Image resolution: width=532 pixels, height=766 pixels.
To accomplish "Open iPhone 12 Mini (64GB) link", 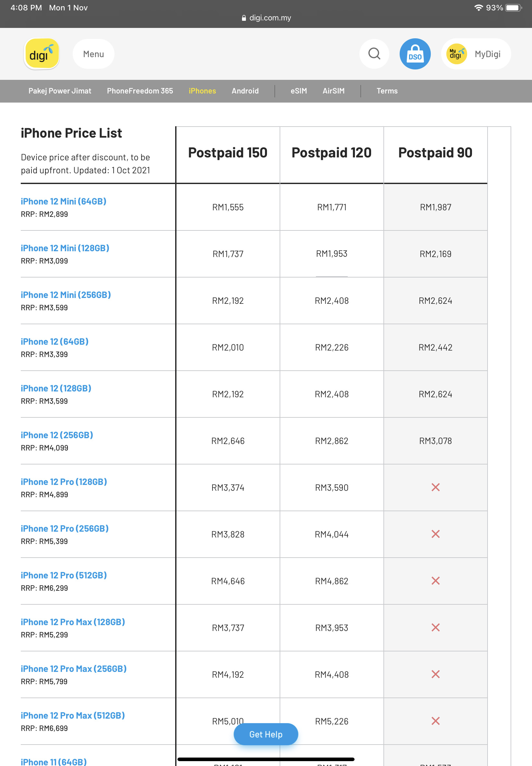I will point(63,202).
